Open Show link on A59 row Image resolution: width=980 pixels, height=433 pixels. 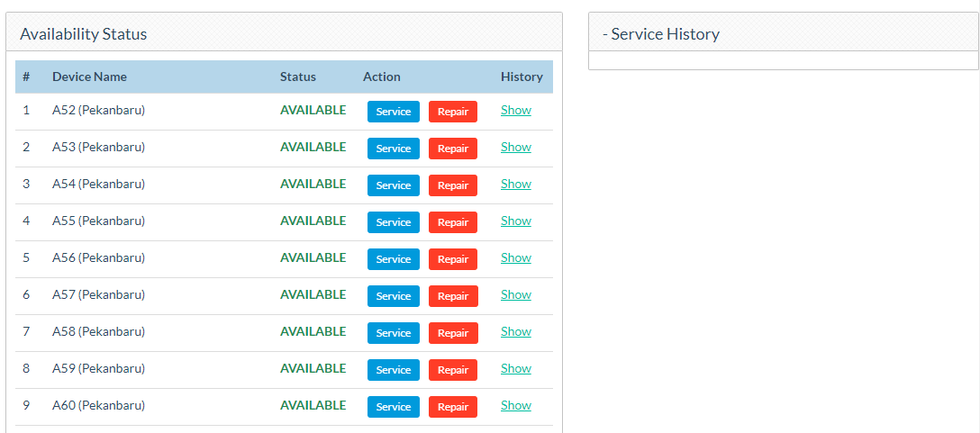point(515,368)
